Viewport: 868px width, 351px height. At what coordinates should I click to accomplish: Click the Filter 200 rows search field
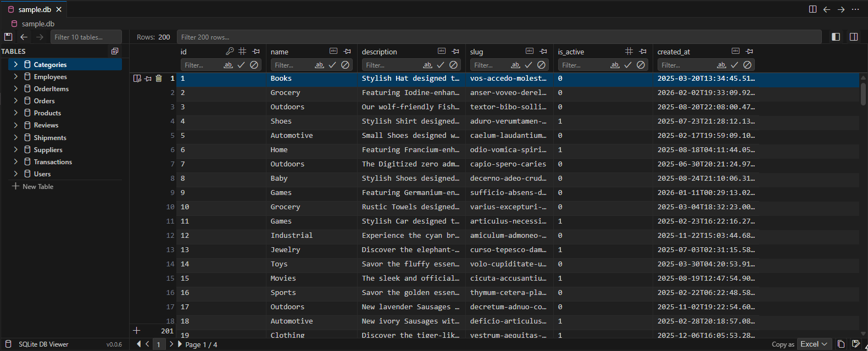(x=499, y=37)
